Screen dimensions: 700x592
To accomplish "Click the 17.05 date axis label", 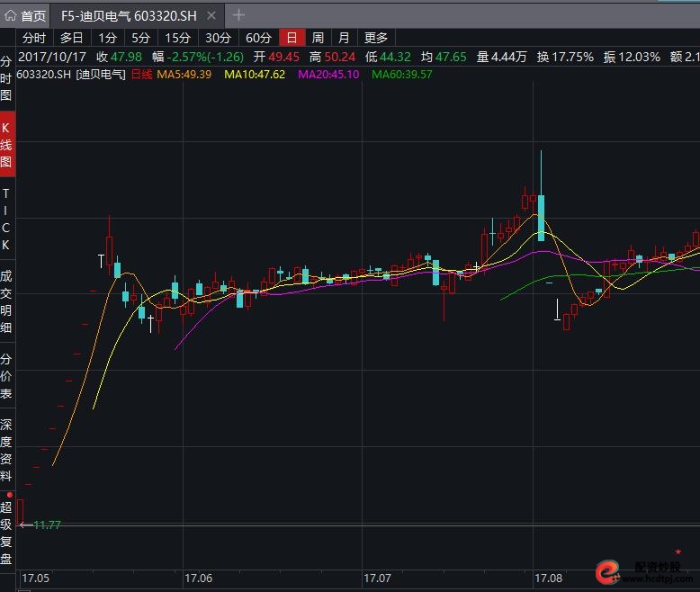I will coord(36,579).
